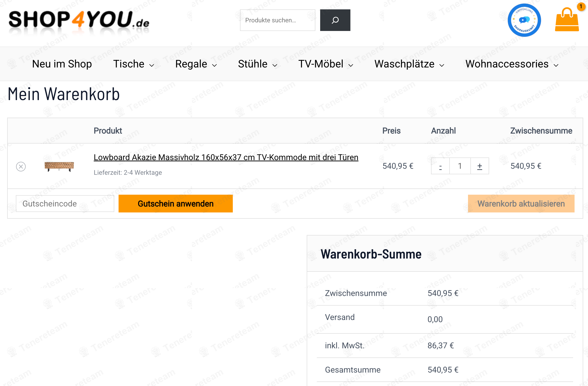
Task: Click the Warenkorb aktualisieren button
Action: coord(521,204)
